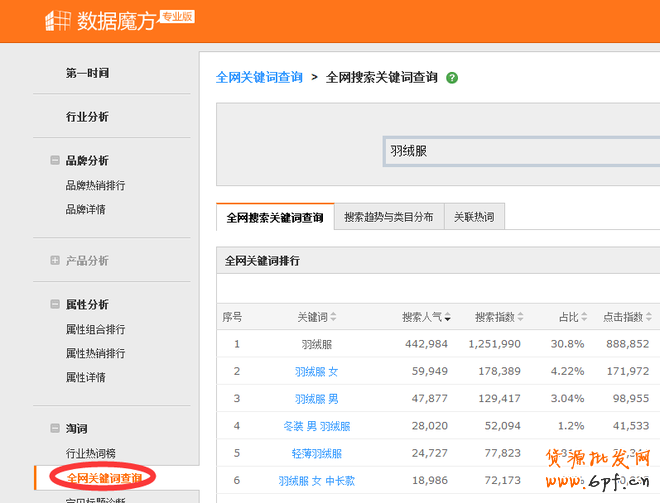Collapse the 品牌分析 section

[55, 161]
